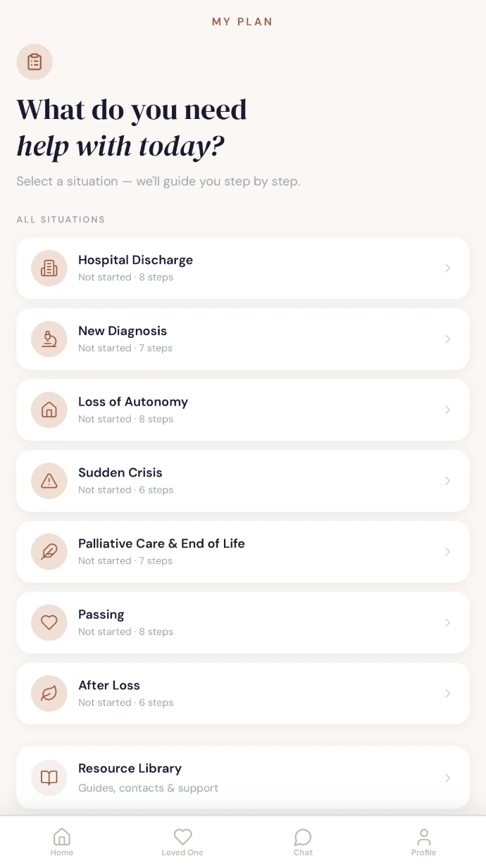Open Sudden Crisis via its right chevron
The width and height of the screenshot is (486, 868).
(x=447, y=481)
